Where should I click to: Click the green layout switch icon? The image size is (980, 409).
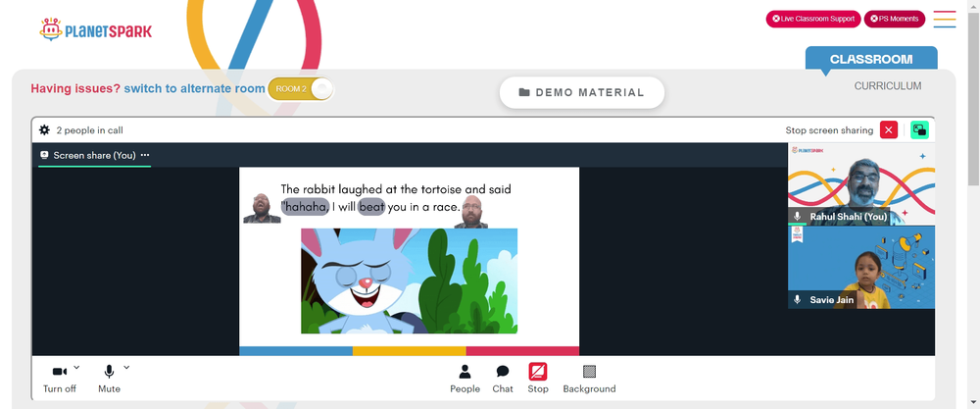pos(919,130)
